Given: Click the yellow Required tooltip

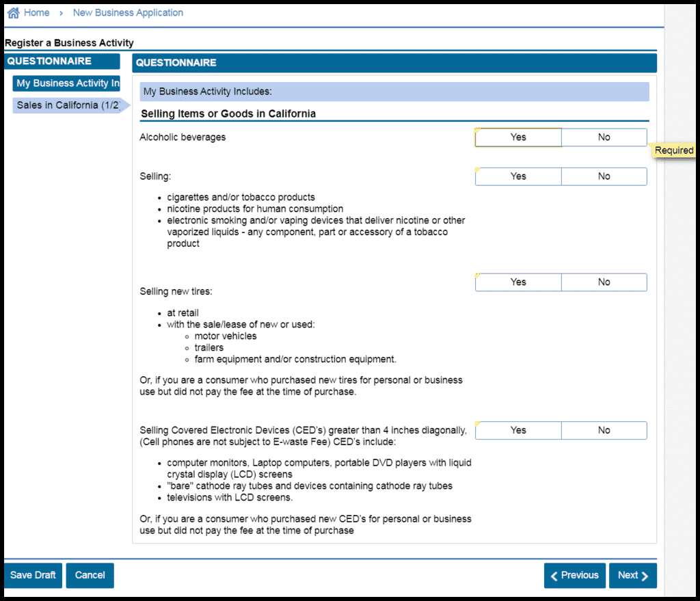Looking at the screenshot, I should [x=673, y=150].
